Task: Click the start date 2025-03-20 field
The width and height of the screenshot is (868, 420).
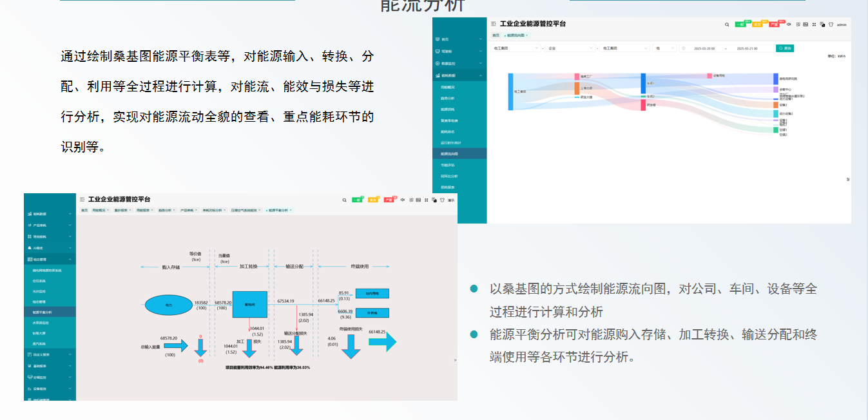Action: [704, 48]
